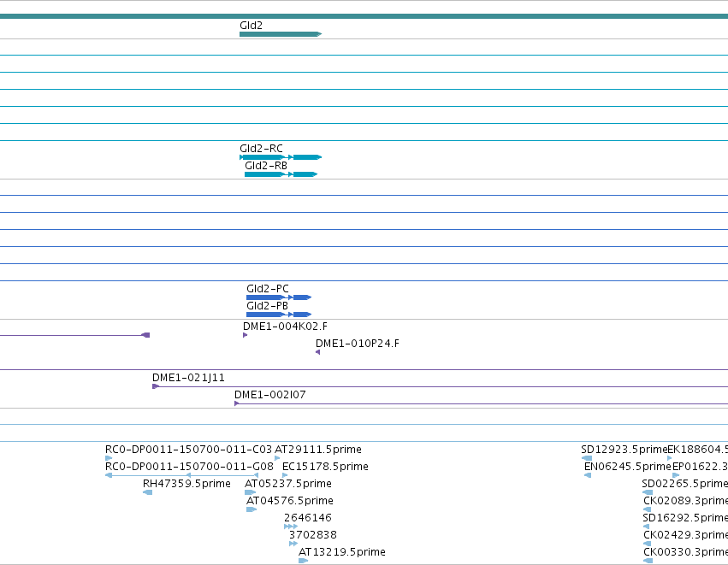Click the 2646146 feature label
Screen dimensions: 728x565
coord(308,518)
